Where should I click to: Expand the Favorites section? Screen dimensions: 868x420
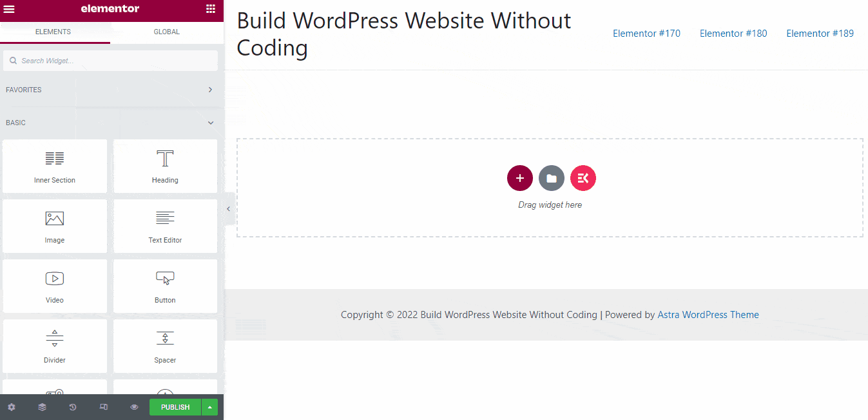(x=110, y=90)
